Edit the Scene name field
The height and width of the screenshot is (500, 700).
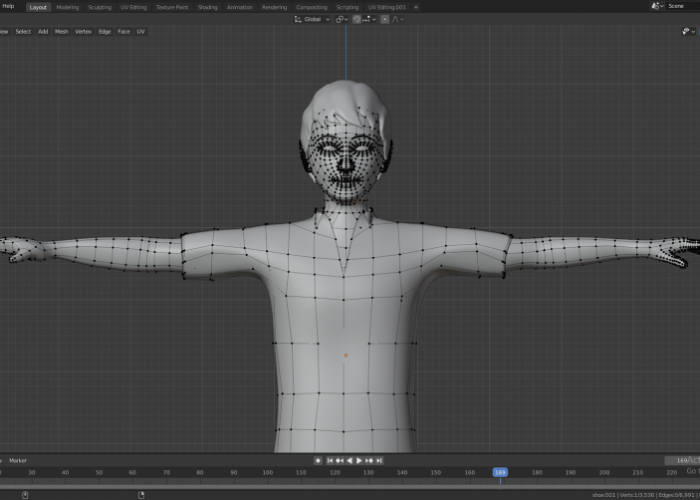[x=682, y=6]
